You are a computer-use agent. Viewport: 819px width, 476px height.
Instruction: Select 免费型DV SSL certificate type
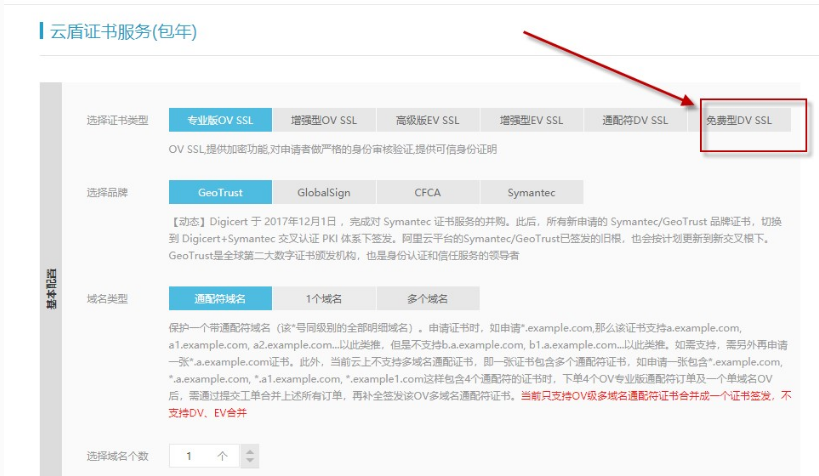(739, 120)
